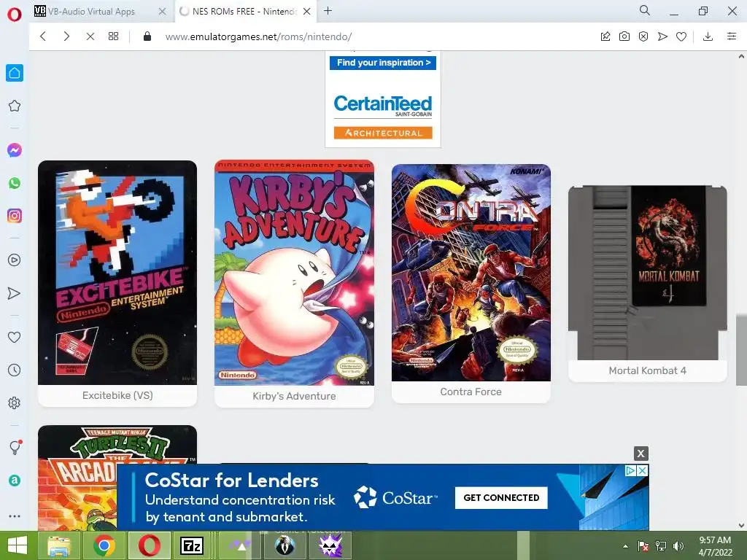This screenshot has width=747, height=560.
Task: Open the Downloads panel
Action: 708,36
